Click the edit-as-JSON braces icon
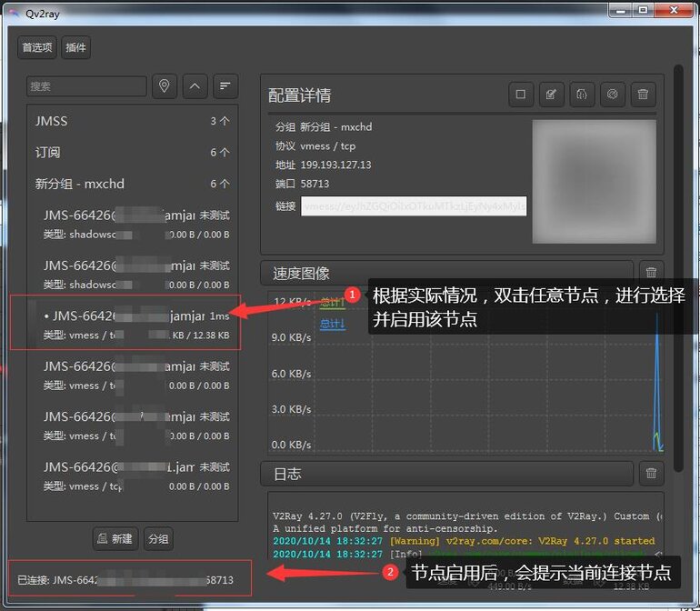Viewport: 700px width, 611px height. point(582,95)
